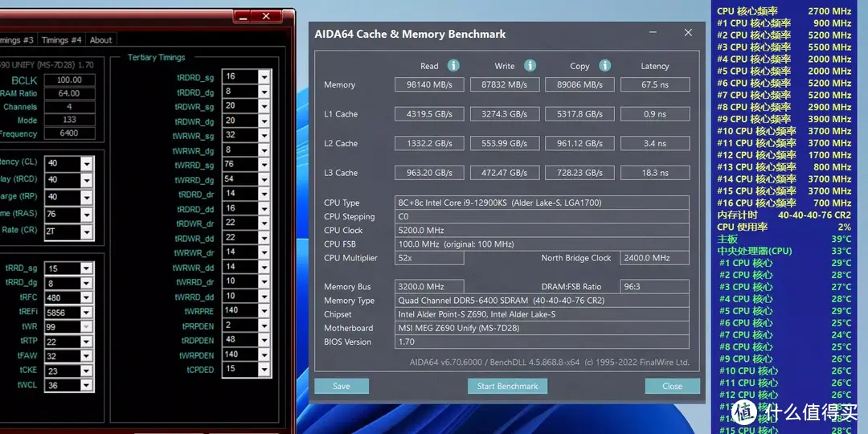The image size is (868, 434).
Task: Open the Command Rate (CR) 2T dropdown
Action: coord(86,232)
